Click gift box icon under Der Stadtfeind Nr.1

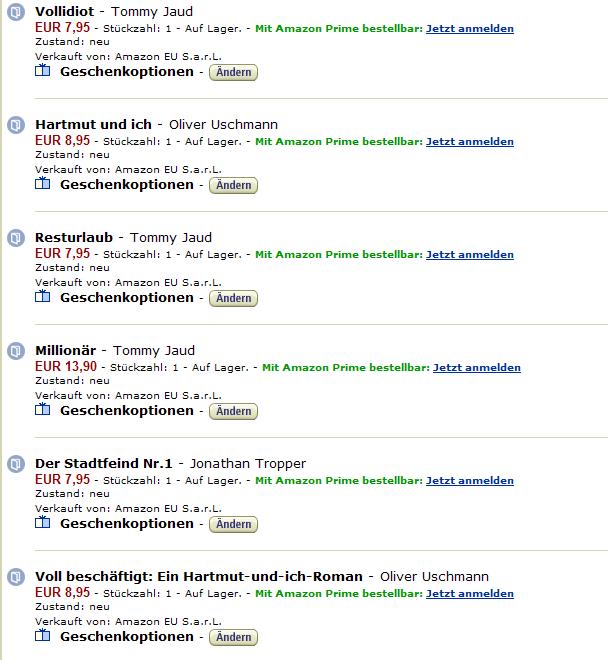43,522
